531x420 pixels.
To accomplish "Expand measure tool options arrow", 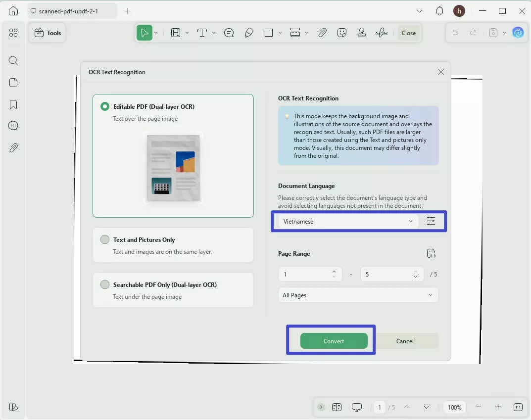I will click(x=307, y=33).
